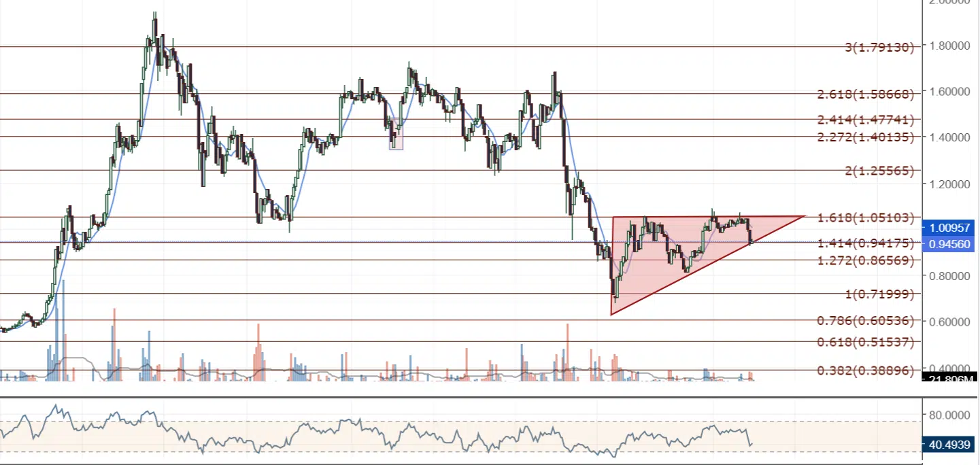
Task: Click the 1(0.71999) Fibonacci level label
Action: (879, 294)
